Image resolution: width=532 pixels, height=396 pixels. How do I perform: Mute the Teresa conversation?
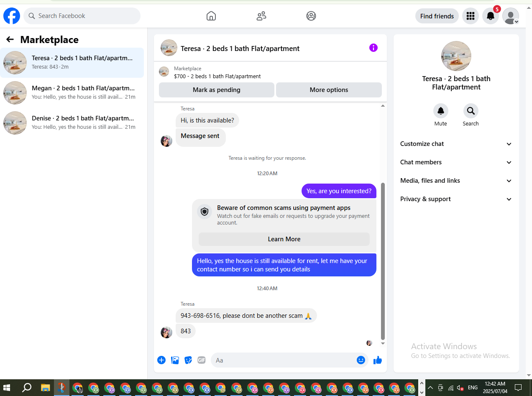441,111
